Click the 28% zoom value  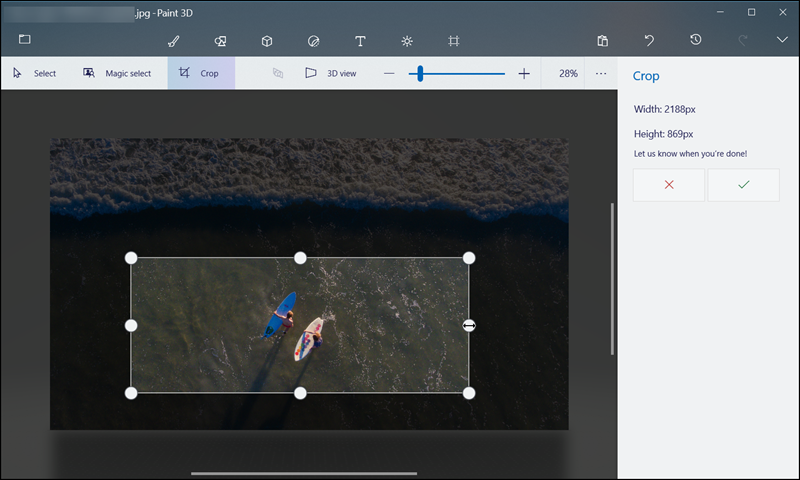(568, 73)
